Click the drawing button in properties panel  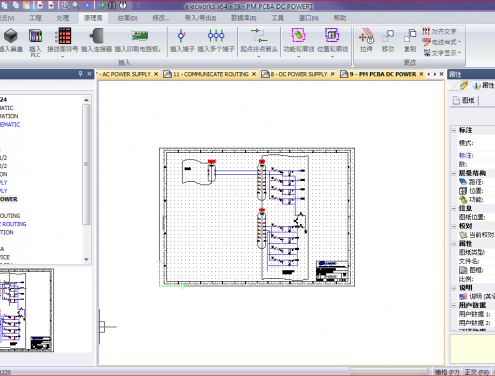pos(465,100)
